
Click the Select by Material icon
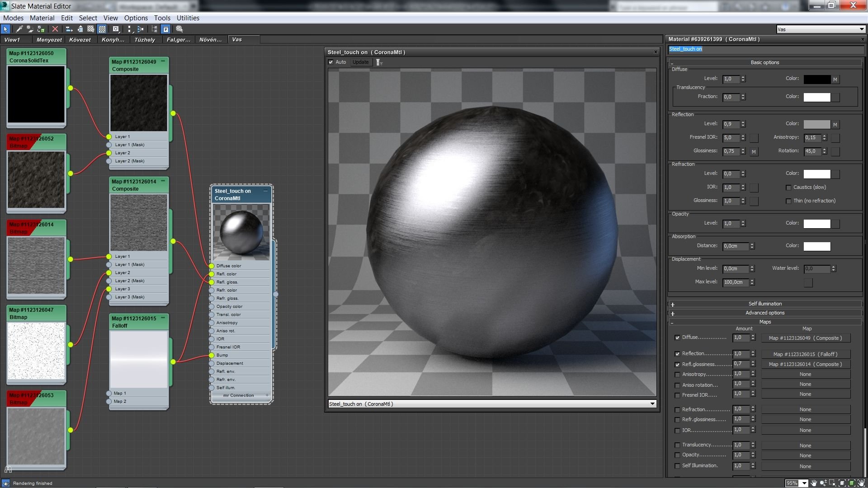[179, 29]
